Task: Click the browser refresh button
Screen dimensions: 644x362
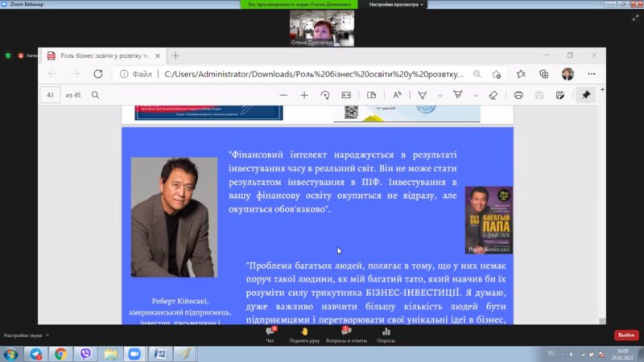Action: click(x=97, y=73)
